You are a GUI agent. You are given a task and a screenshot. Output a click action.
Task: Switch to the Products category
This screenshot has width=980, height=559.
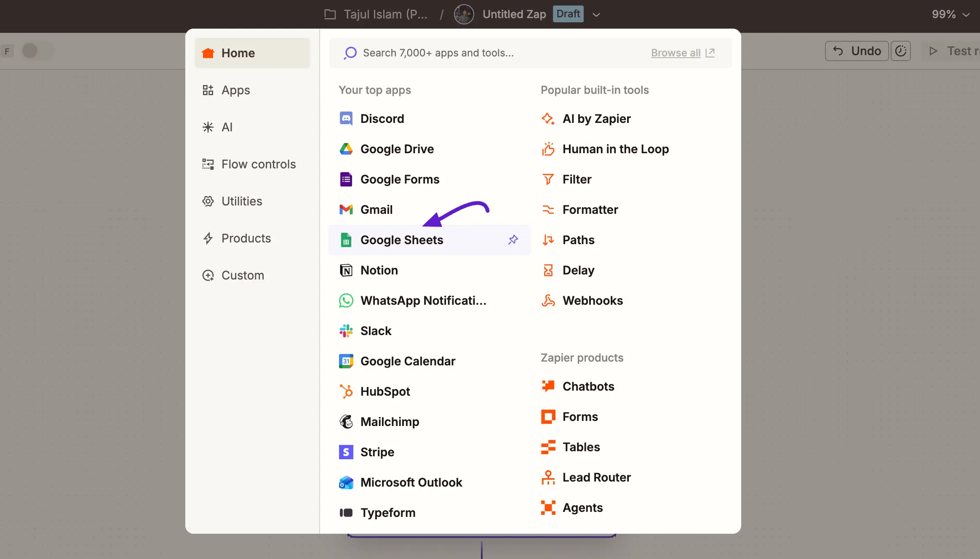point(252,238)
